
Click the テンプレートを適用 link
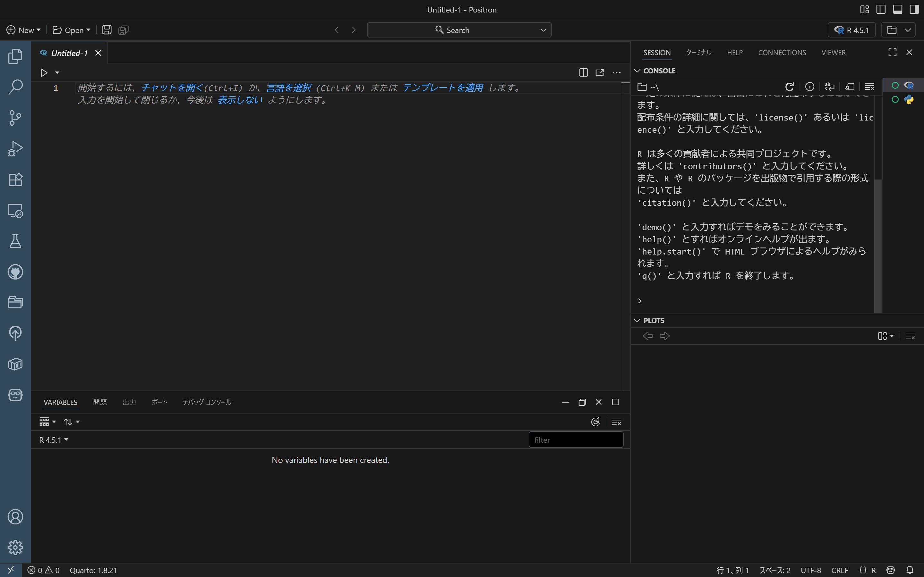pos(442,88)
